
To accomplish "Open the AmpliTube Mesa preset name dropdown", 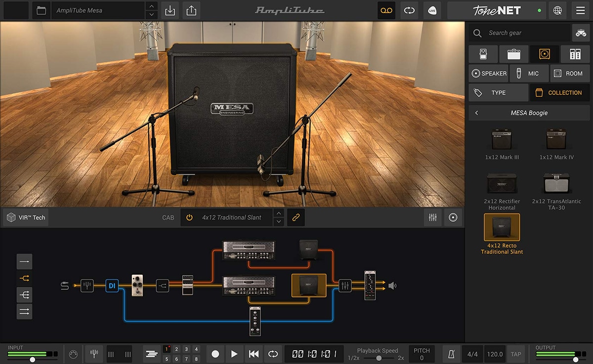I will 98,10.
